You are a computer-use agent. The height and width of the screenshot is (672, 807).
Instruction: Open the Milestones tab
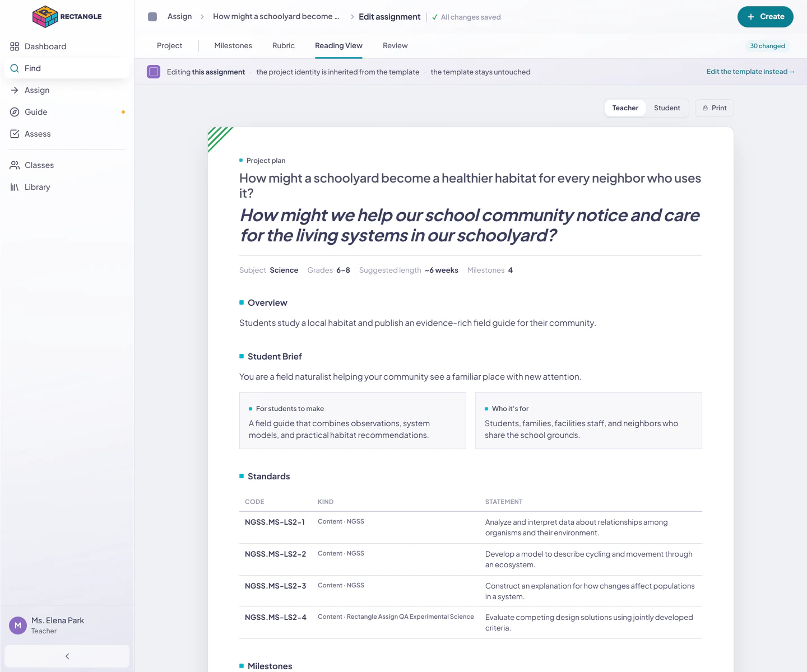tap(233, 46)
